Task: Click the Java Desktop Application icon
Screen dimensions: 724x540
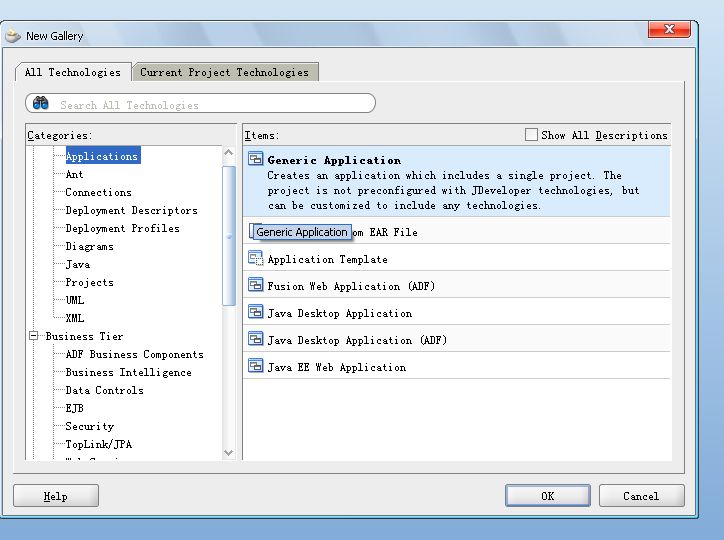Action: click(x=255, y=312)
